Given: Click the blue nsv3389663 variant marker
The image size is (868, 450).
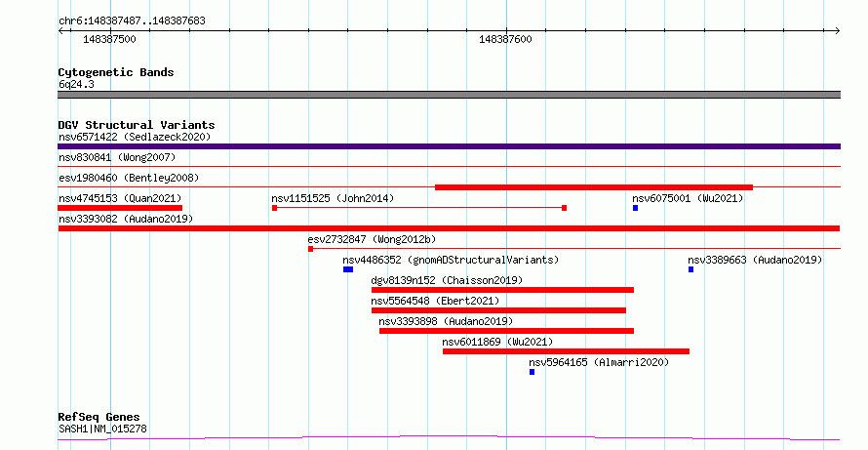Looking at the screenshot, I should (x=690, y=269).
